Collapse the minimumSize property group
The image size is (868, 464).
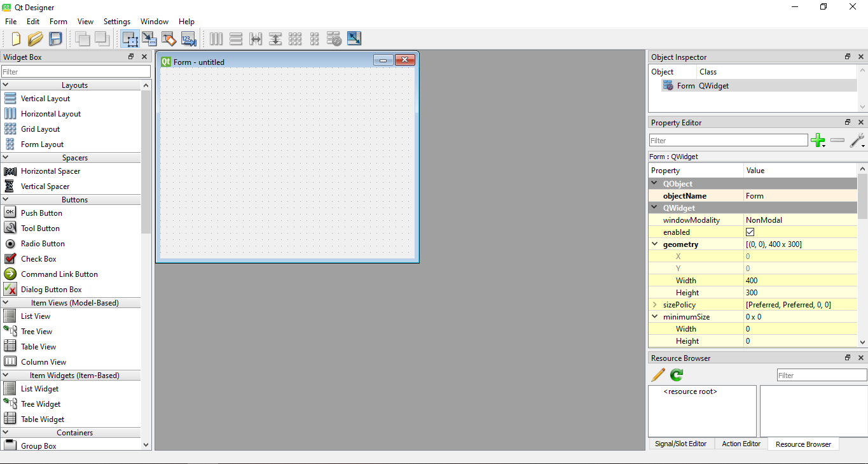[655, 317]
